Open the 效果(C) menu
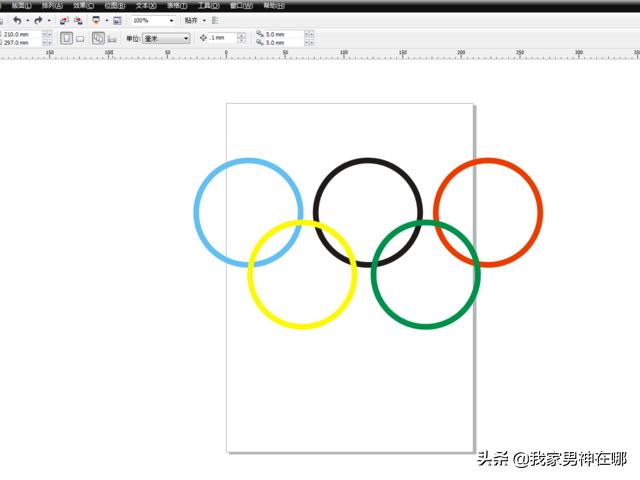 click(x=84, y=6)
